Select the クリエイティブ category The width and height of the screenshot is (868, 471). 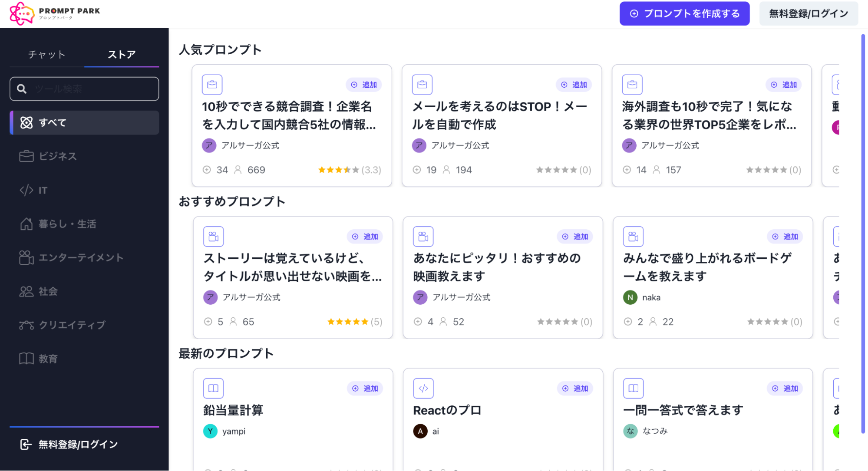click(72, 325)
